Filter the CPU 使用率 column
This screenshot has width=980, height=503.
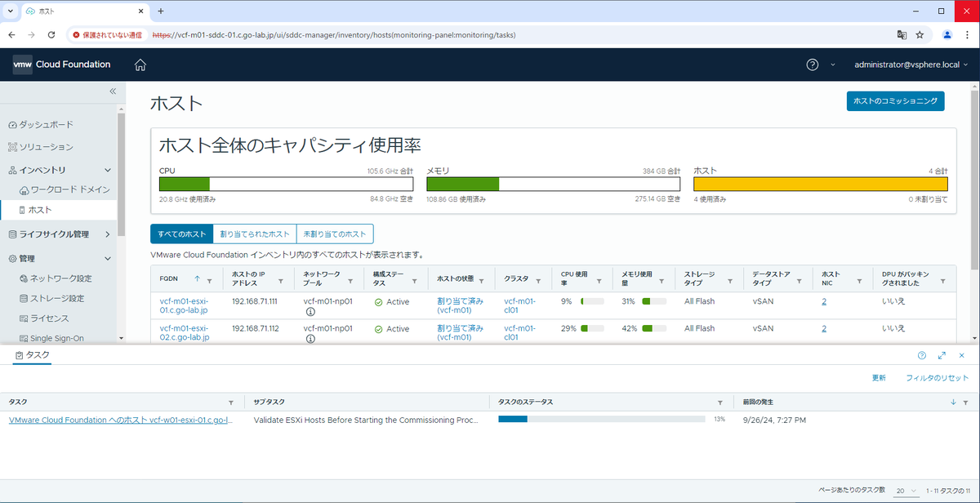(x=599, y=280)
